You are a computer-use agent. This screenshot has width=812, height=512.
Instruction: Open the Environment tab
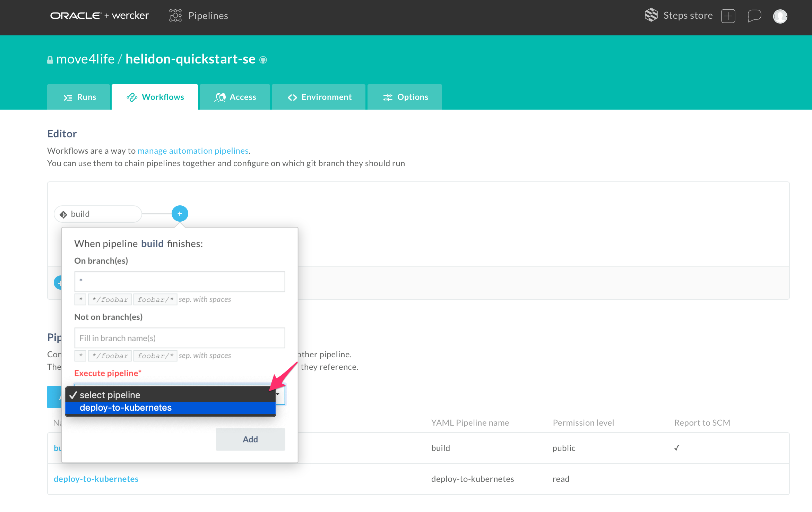coord(319,97)
